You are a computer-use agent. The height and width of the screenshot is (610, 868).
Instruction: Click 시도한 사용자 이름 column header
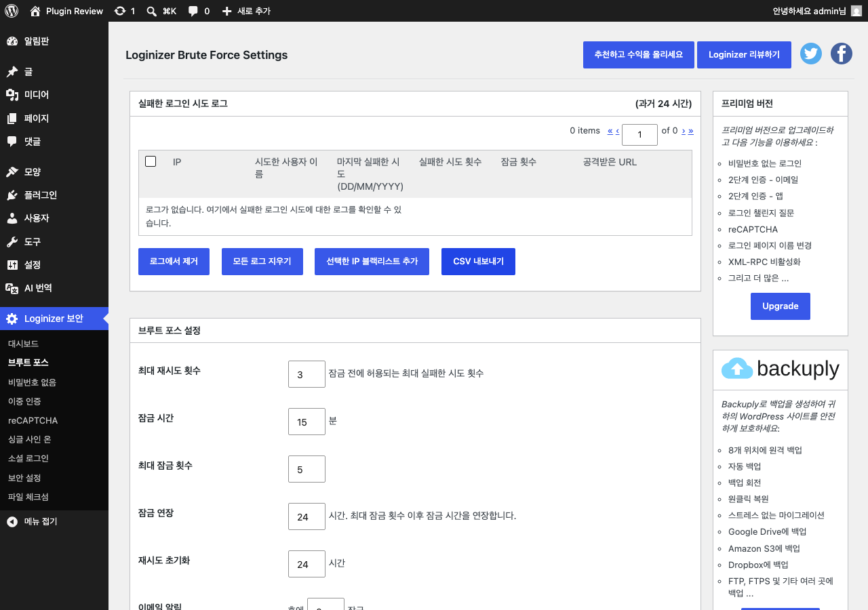click(x=286, y=167)
